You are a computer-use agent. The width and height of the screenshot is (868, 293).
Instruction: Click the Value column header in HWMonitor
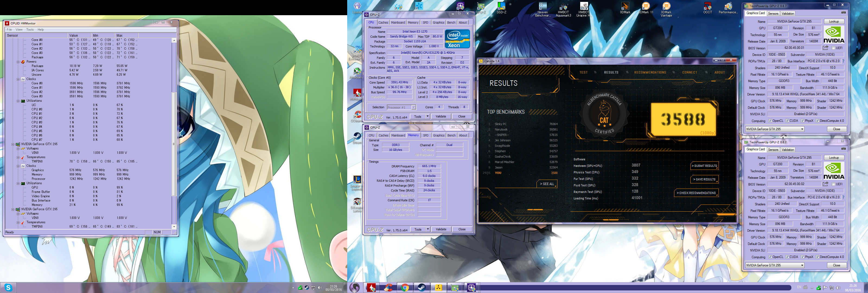pyautogui.click(x=79, y=35)
